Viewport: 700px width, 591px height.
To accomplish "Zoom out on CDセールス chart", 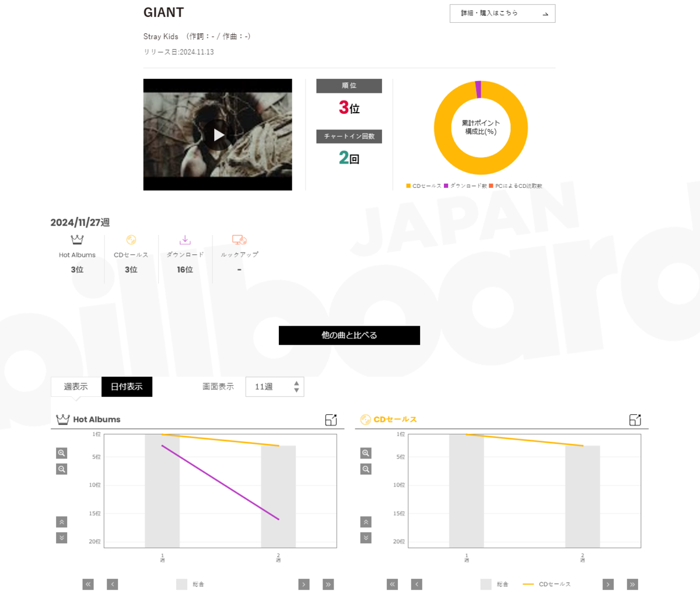I will [366, 469].
